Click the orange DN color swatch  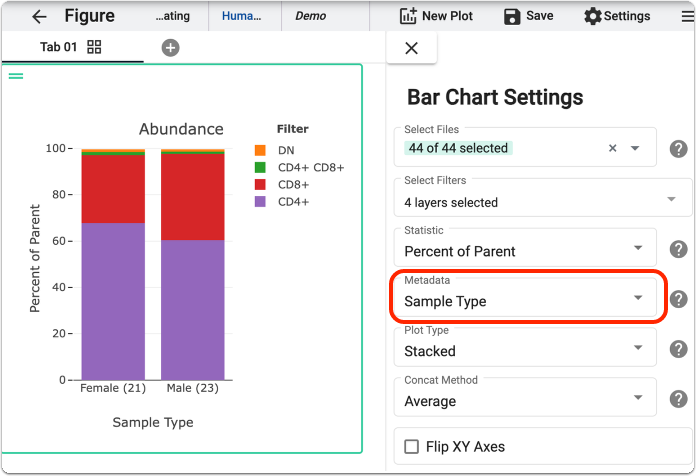click(260, 151)
